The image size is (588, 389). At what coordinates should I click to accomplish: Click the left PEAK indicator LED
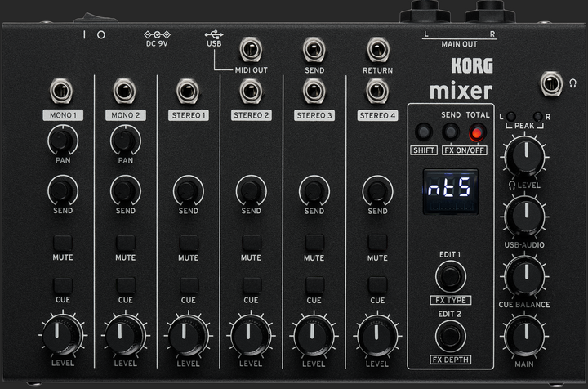coord(510,116)
